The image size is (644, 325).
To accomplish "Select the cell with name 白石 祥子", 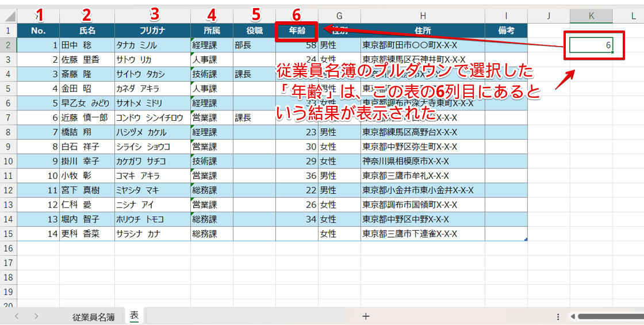I will tap(87, 147).
